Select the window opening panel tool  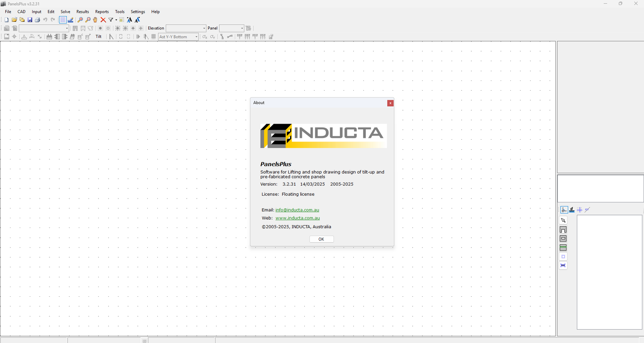click(x=563, y=238)
